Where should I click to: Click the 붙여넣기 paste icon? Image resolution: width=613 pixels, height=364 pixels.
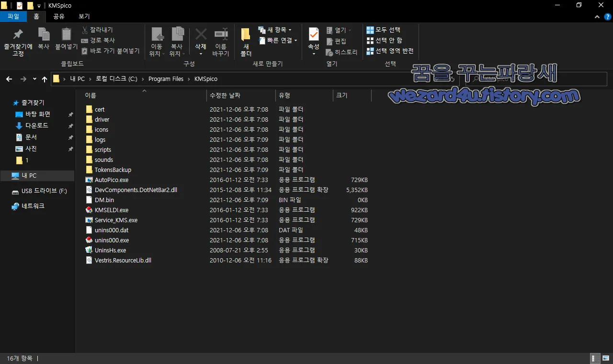pos(67,34)
